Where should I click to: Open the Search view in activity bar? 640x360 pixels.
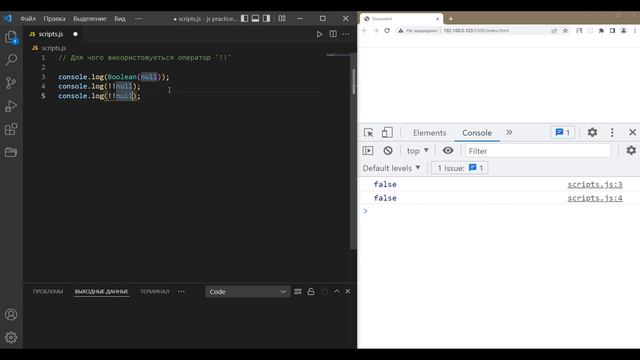(x=11, y=60)
